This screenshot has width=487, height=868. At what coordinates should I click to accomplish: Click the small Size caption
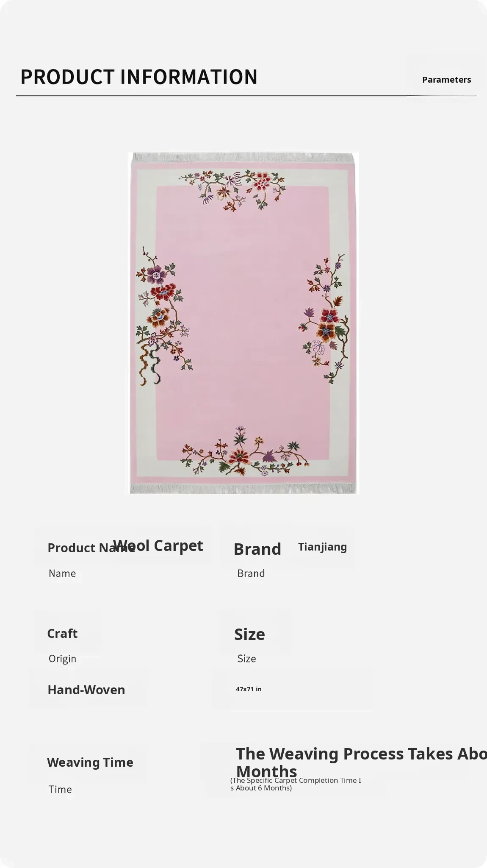(246, 659)
